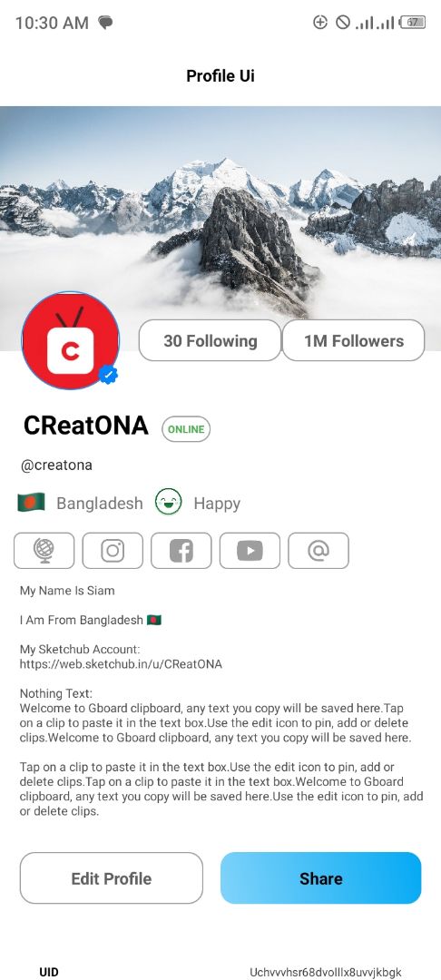Tap the chat bubble notification icon
Image resolution: width=441 pixels, height=980 pixels.
[x=105, y=24]
